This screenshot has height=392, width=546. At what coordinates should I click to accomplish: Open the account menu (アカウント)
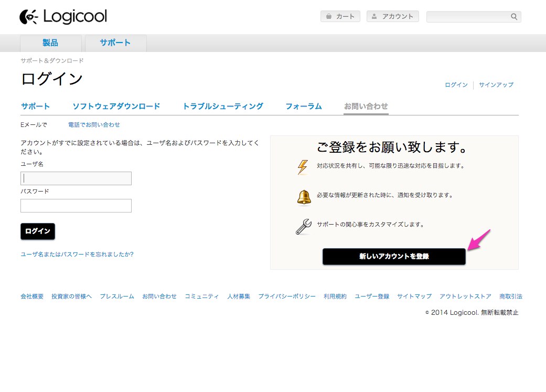[392, 16]
